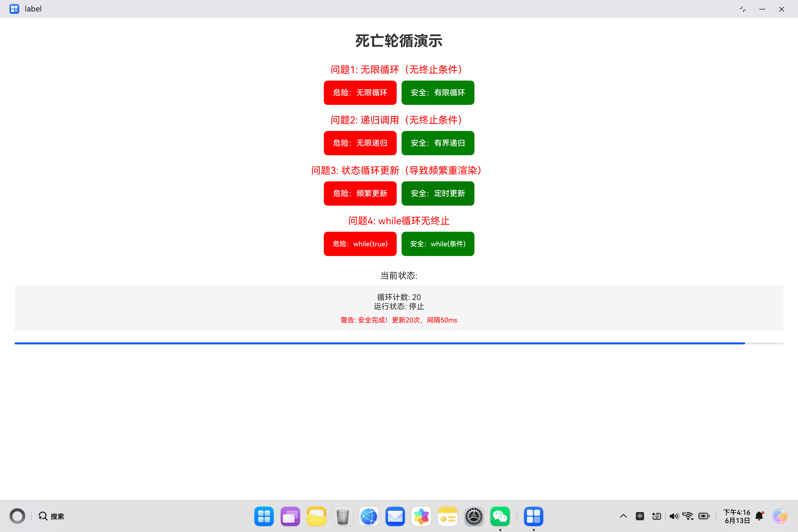The width and height of the screenshot is (798, 532).
Task: Open the purple multi-window dock icon
Action: 290,516
